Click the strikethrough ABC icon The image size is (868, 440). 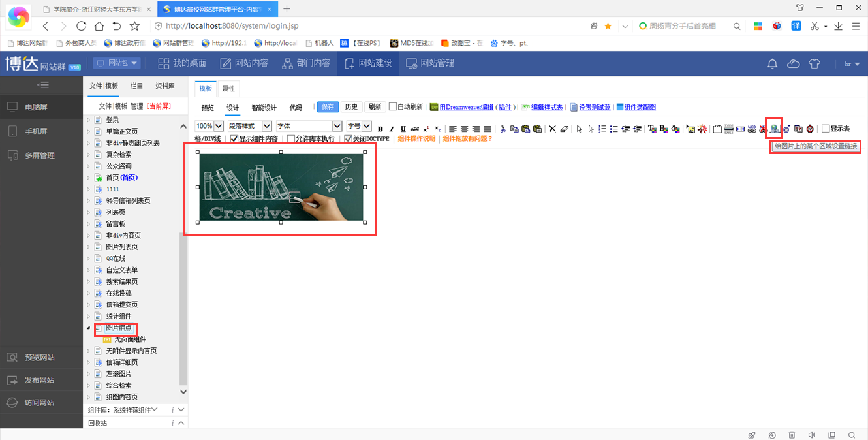414,129
